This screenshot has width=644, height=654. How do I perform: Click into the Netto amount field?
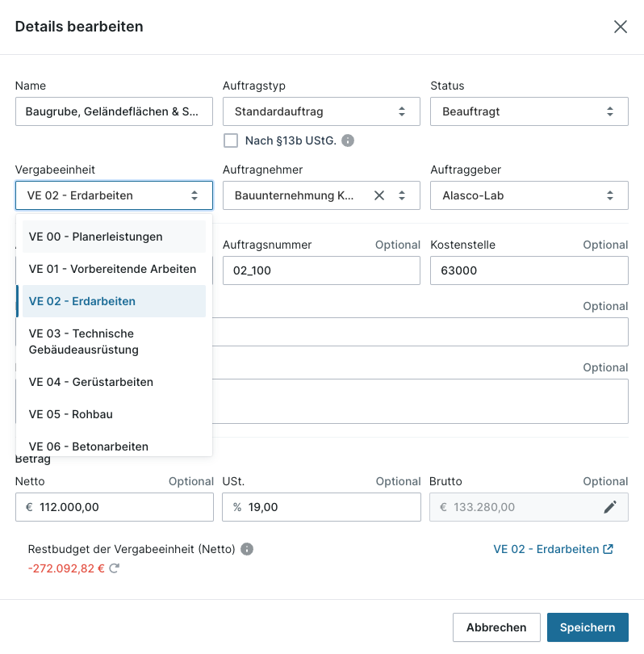(121, 507)
